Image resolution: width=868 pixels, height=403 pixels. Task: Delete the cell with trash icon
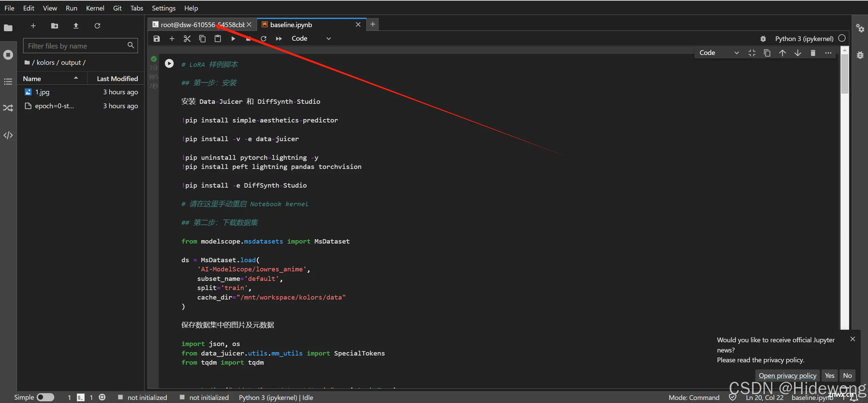(x=813, y=53)
